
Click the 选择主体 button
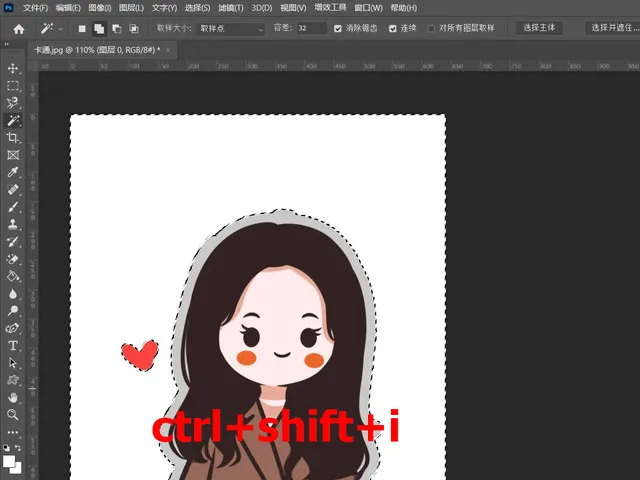(541, 29)
